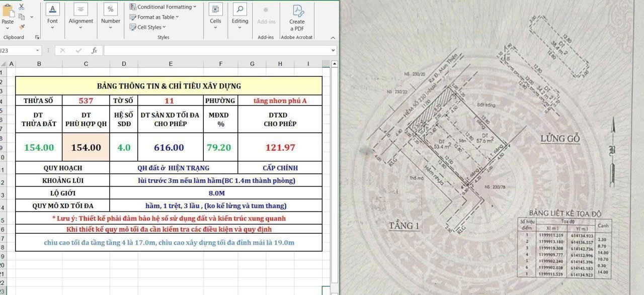This screenshot has width=644, height=295.
Task: Open Clipboard dialog launcher
Action: coord(37,37)
